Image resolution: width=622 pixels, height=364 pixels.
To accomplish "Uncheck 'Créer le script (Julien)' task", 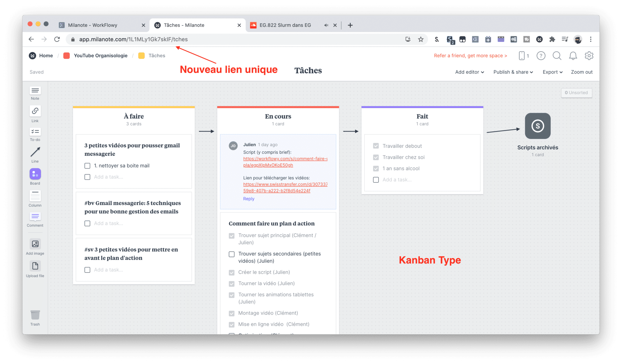I will (232, 272).
